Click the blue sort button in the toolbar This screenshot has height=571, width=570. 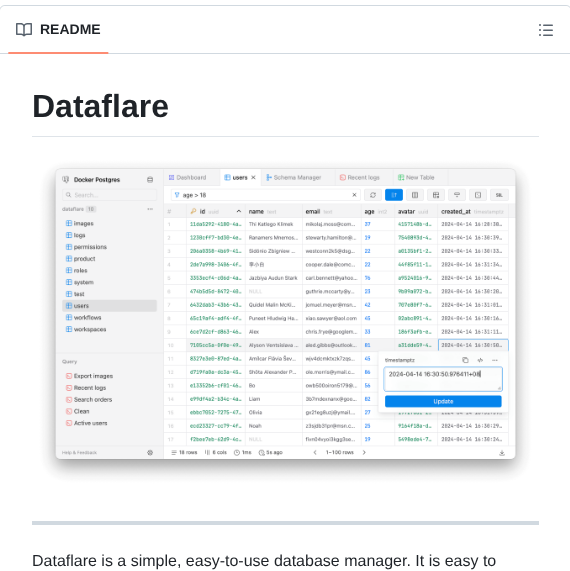tap(394, 195)
